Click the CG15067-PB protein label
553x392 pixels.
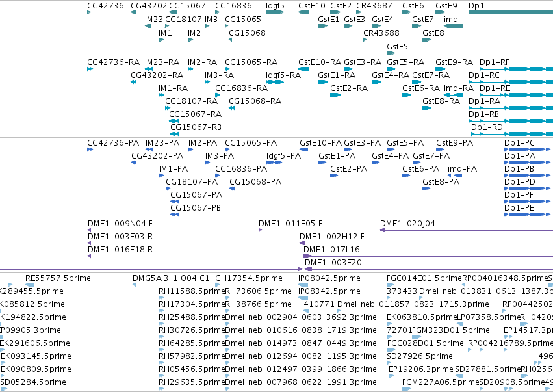(x=196, y=208)
